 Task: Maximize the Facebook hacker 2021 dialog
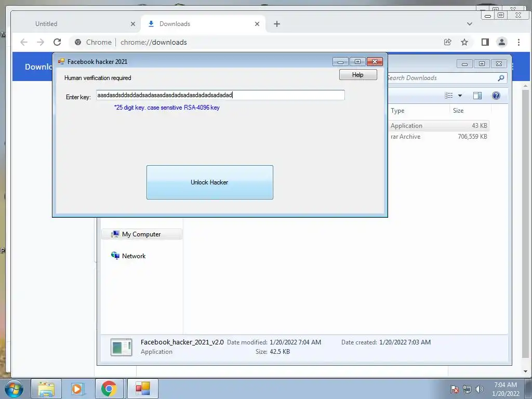point(357,61)
